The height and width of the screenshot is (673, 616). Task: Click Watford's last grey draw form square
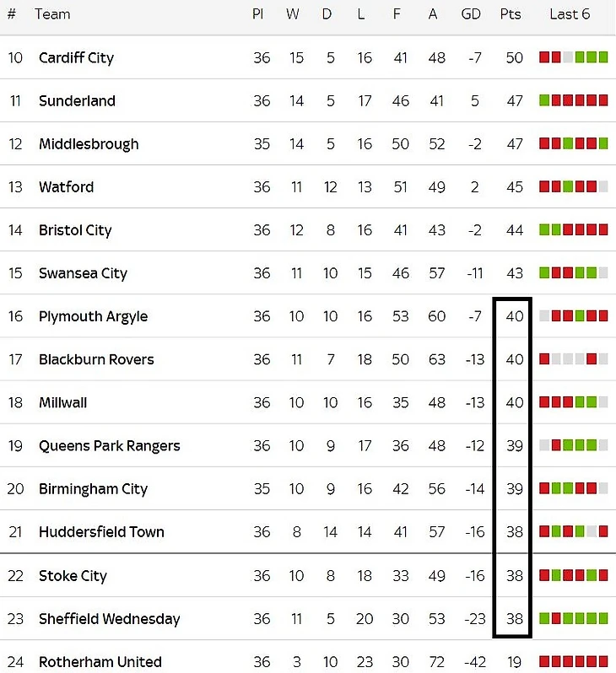pyautogui.click(x=603, y=186)
